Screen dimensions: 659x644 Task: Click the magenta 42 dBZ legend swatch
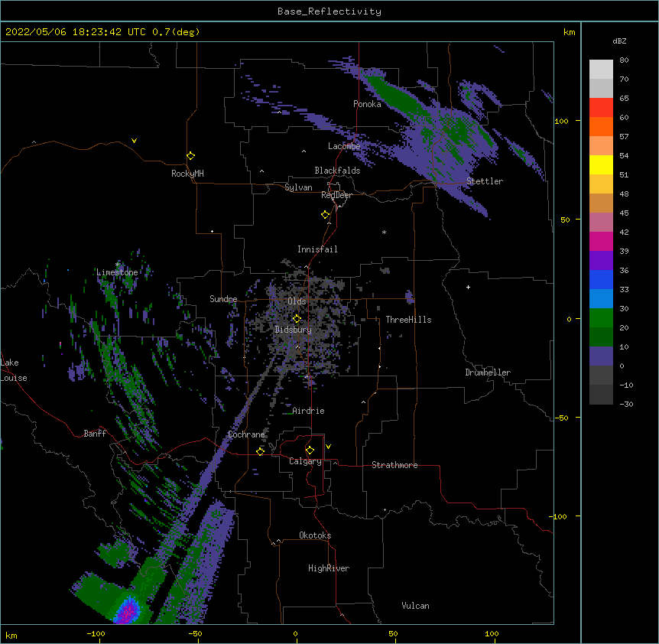(x=601, y=241)
